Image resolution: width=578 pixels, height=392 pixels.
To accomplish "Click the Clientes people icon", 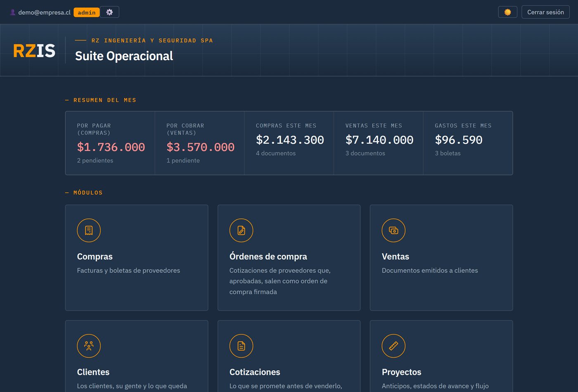I will click(x=89, y=346).
